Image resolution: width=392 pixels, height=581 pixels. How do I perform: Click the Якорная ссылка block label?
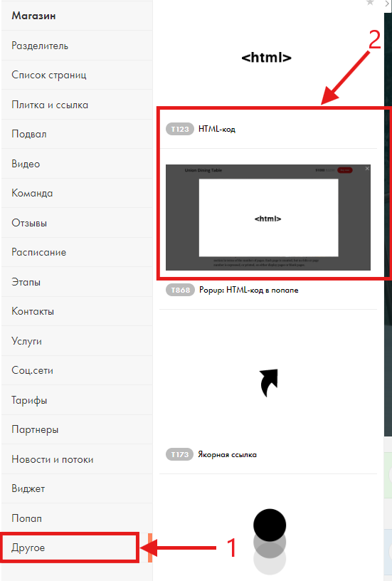[227, 454]
